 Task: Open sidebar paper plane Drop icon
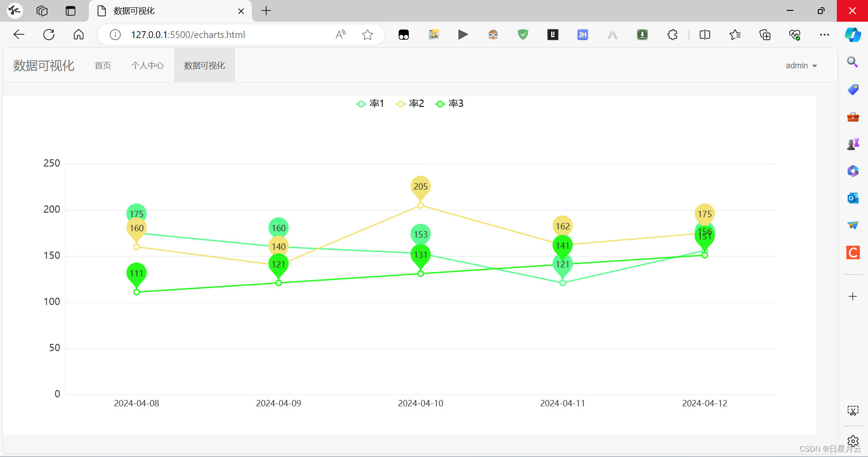tap(853, 225)
